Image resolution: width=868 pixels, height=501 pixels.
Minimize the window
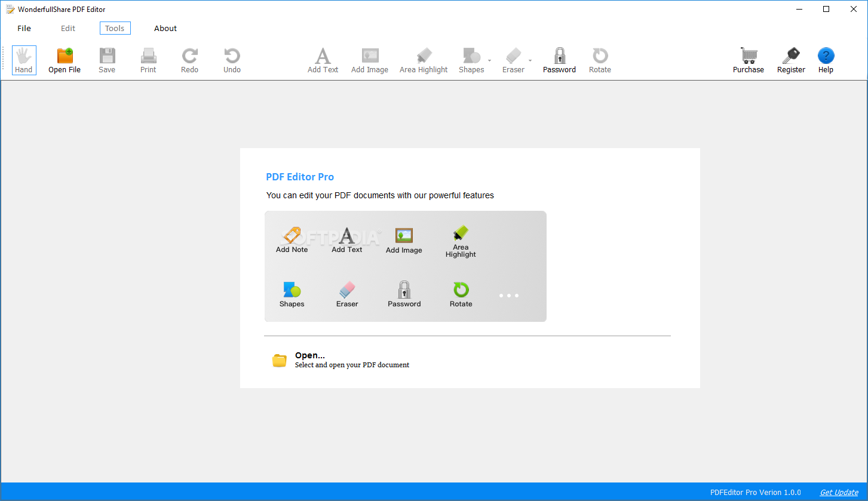point(799,9)
